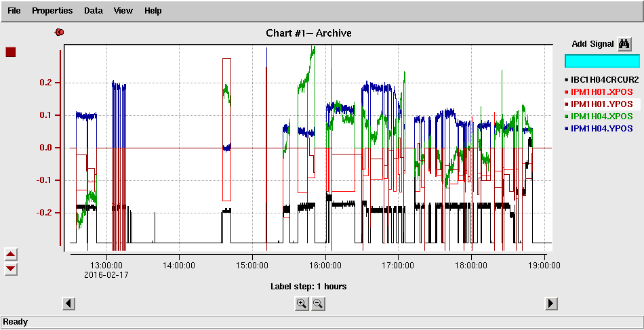Pan chart left with left arrow button

pos(69,304)
